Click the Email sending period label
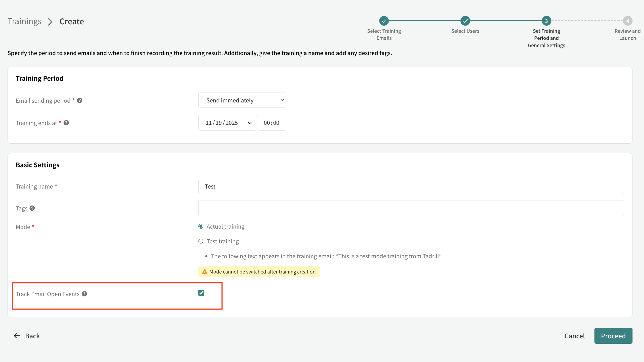Viewport: 644px width, 362px height. pos(43,101)
